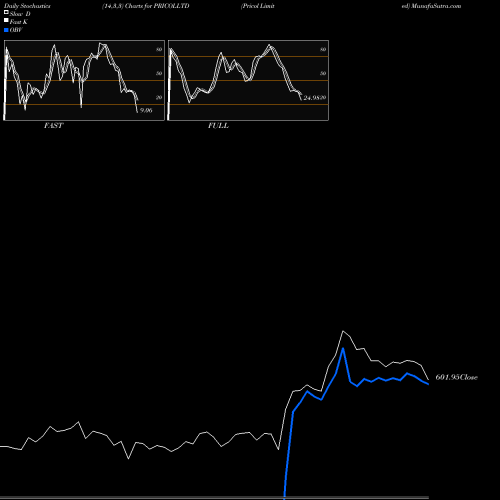Click the blue OBV legend swatch
This screenshot has width=500, height=500.
[x=6, y=30]
